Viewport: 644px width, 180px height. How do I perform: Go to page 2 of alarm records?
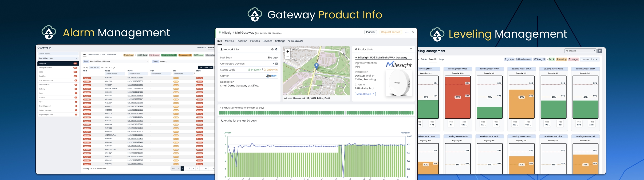point(186,169)
